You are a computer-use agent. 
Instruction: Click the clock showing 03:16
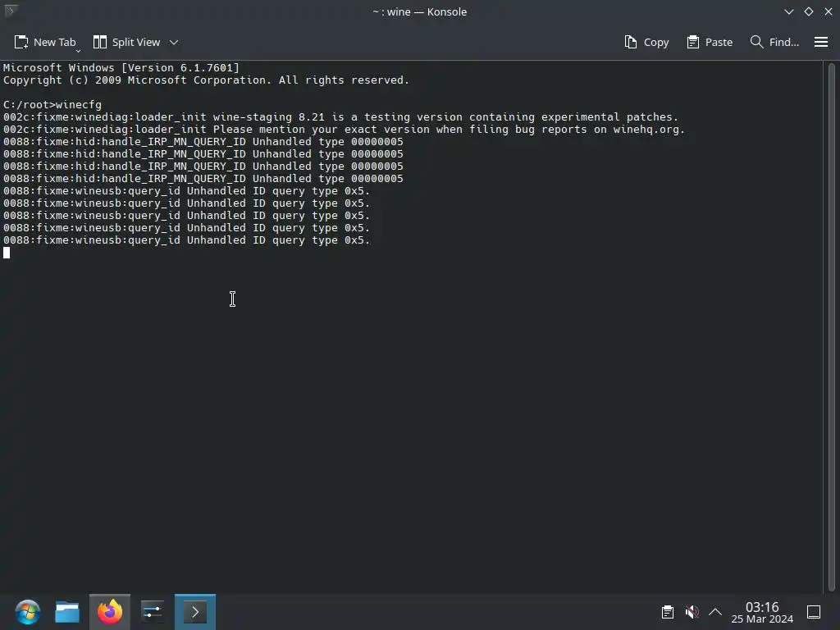tap(762, 612)
